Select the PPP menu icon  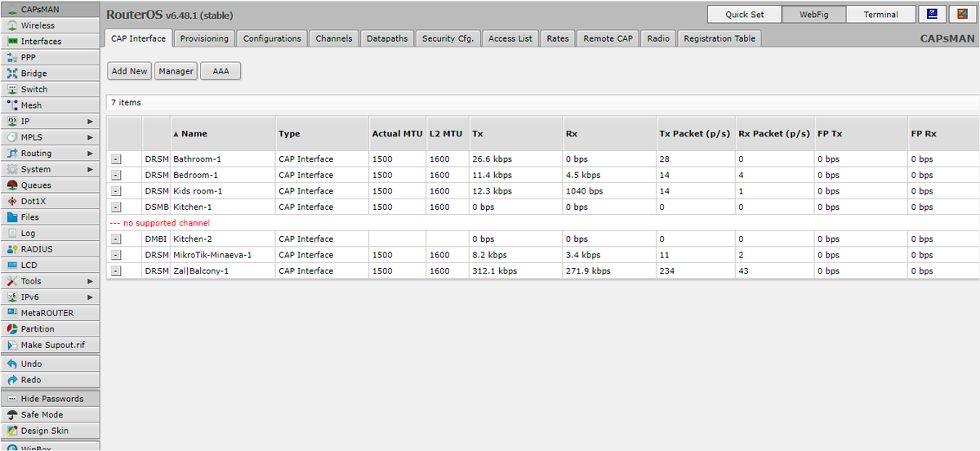click(x=12, y=57)
